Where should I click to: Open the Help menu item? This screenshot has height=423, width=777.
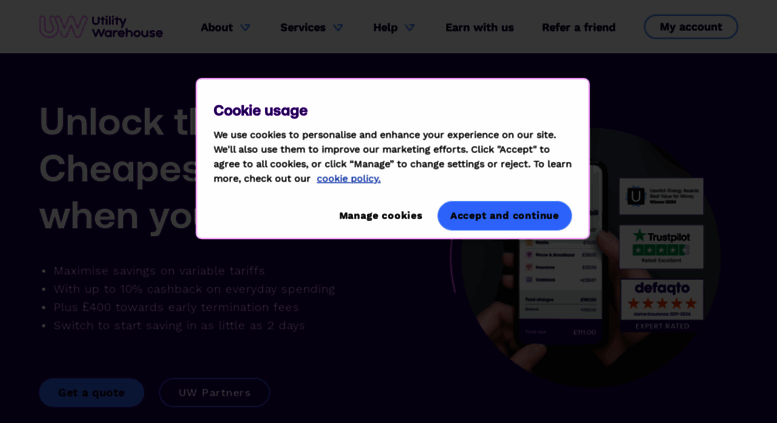(x=385, y=27)
